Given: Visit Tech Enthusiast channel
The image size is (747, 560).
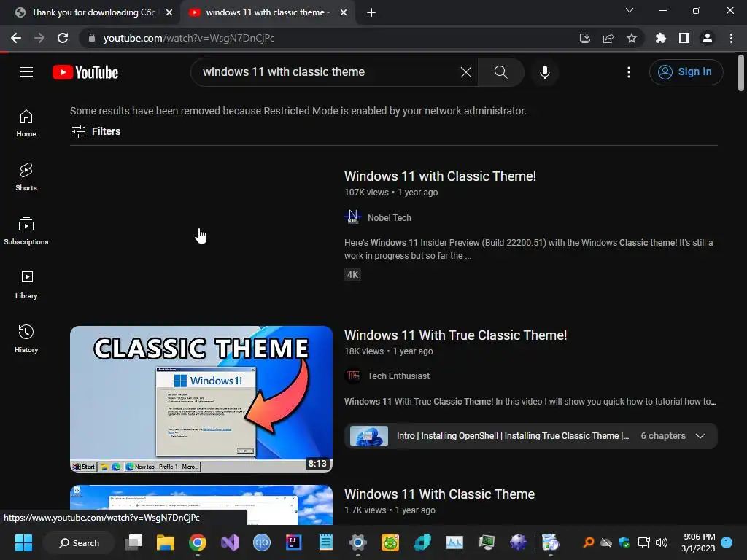Looking at the screenshot, I should pyautogui.click(x=398, y=376).
